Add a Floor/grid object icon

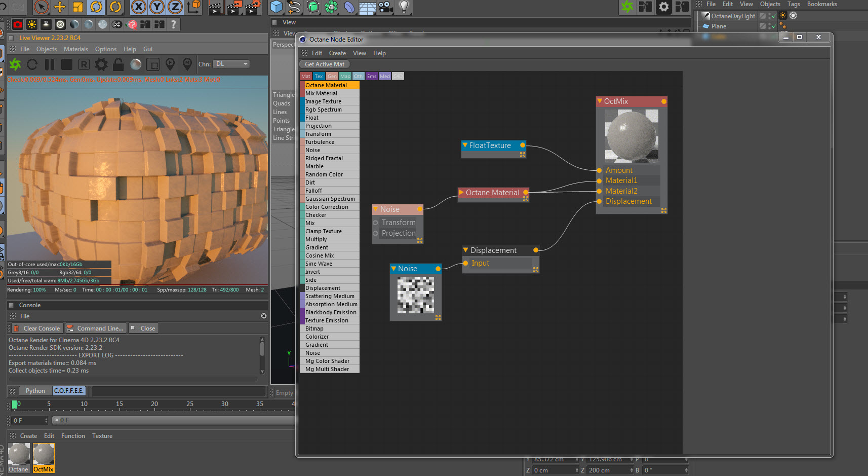pyautogui.click(x=368, y=7)
